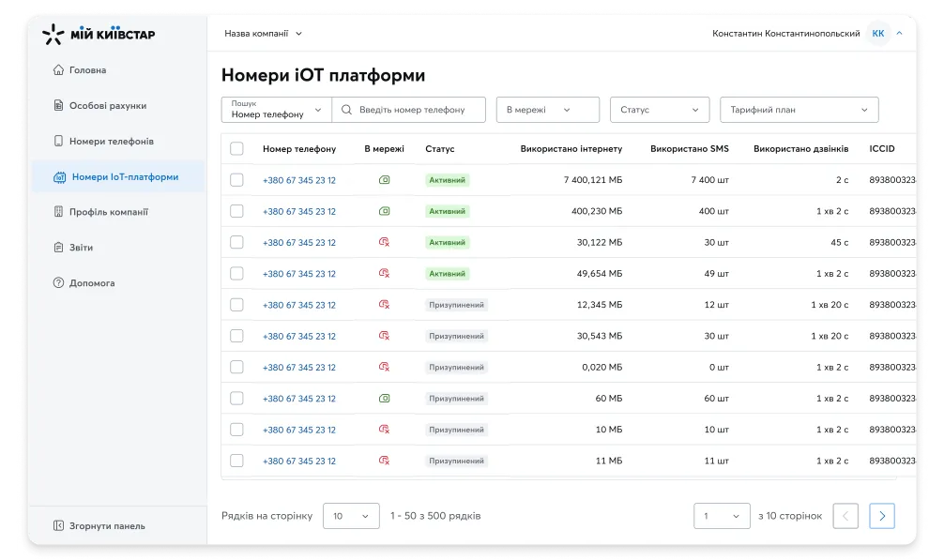The height and width of the screenshot is (560, 944).
Task: Open the Пошук Номер телефону search type dropdown
Action: click(276, 110)
